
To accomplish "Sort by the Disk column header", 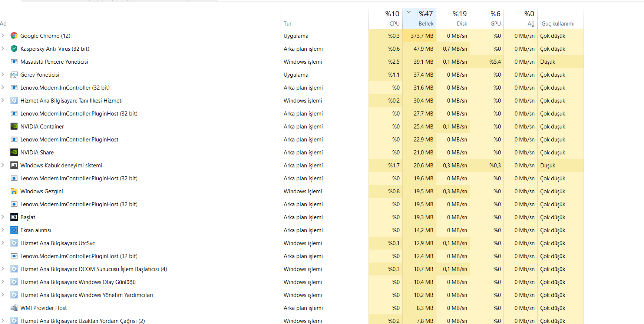I will coord(453,19).
